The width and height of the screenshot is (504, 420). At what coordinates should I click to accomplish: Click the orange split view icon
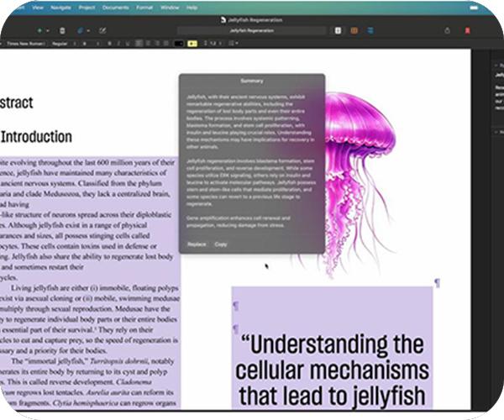click(x=354, y=30)
